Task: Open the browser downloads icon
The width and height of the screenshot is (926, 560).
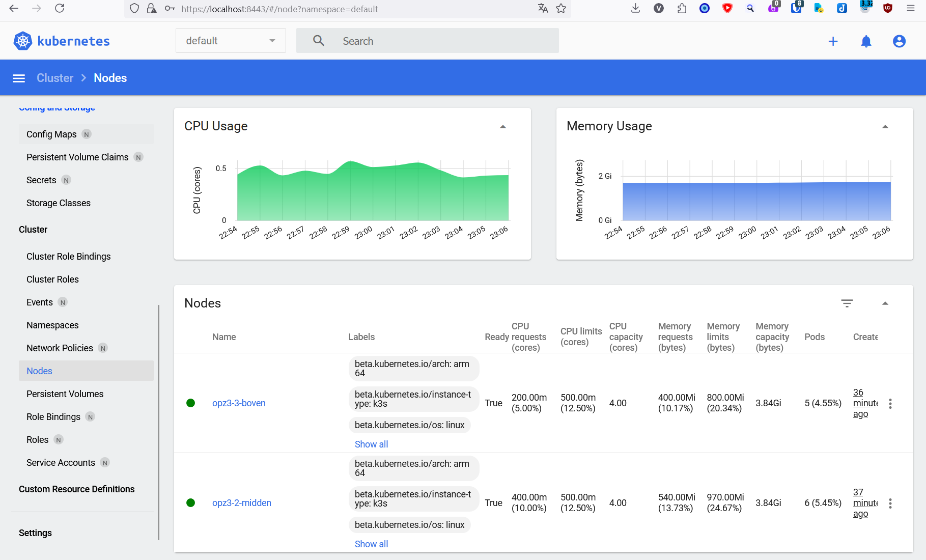Action: click(635, 8)
